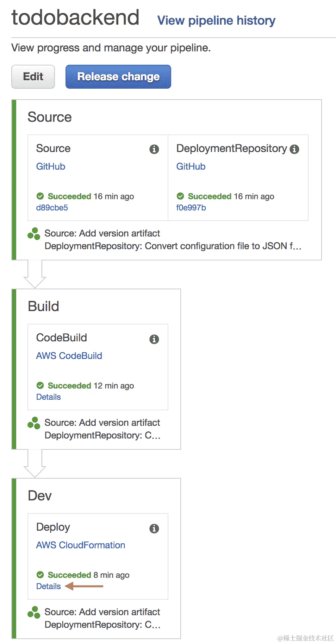The height and width of the screenshot is (644, 336).
Task: Click revision dots icon in Build stage
Action: pos(34,423)
